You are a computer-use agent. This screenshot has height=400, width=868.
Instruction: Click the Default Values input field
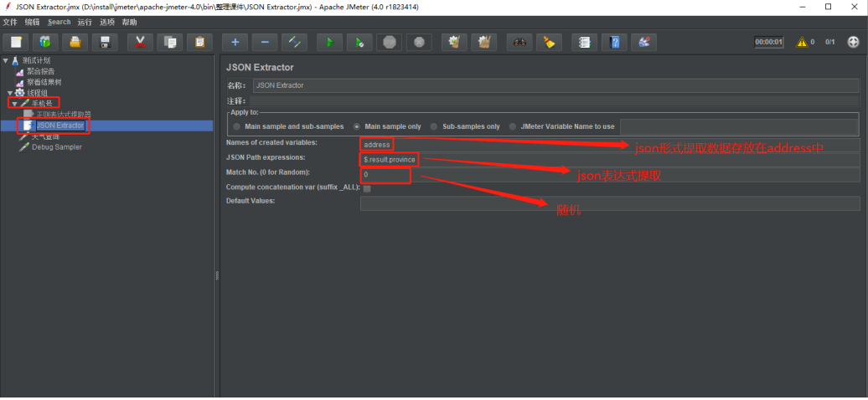pos(610,203)
